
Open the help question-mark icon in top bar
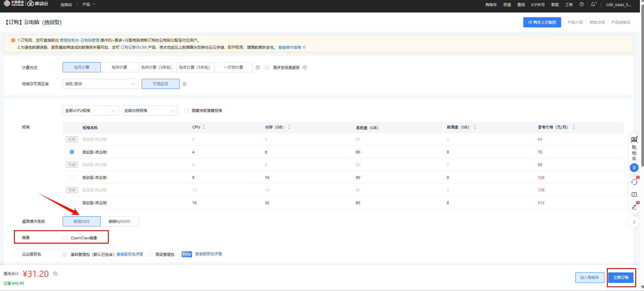point(581,4)
